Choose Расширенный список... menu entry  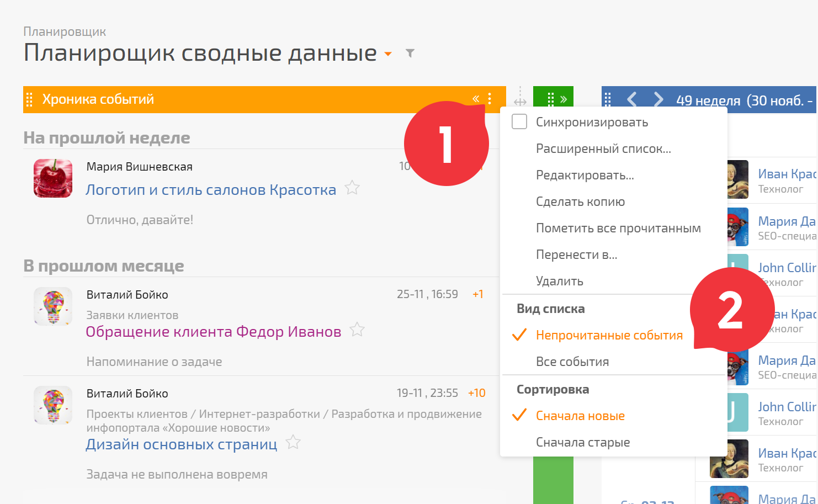click(x=603, y=148)
